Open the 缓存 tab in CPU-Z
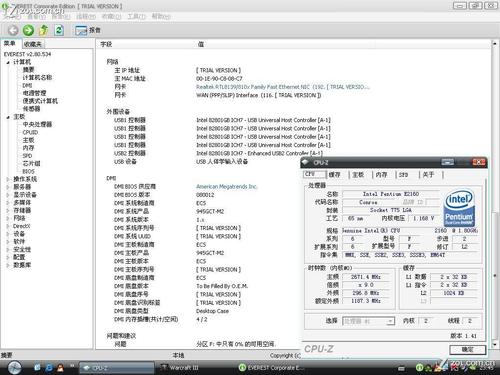 tap(334, 174)
